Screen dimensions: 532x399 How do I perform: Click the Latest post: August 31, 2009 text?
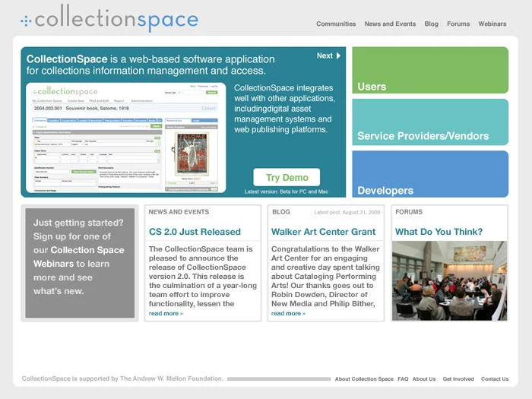(x=347, y=212)
